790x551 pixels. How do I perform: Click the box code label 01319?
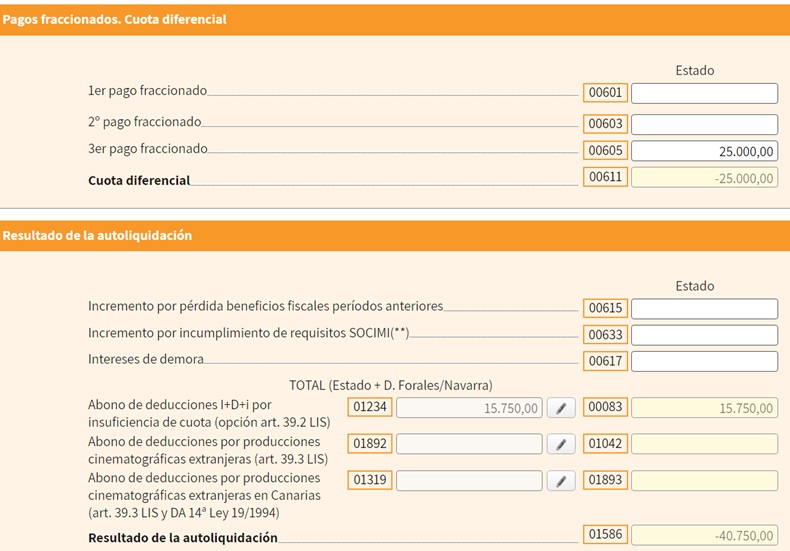click(370, 480)
